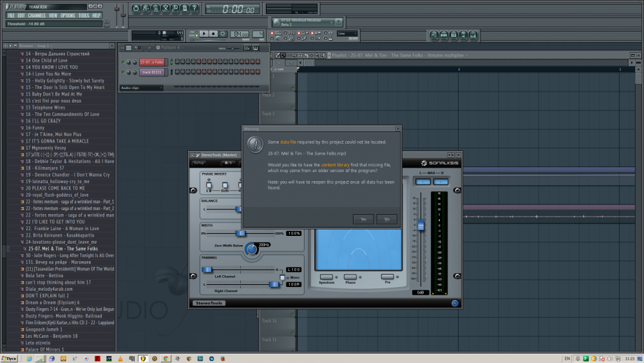Click the Right Channel panning slider handle
This screenshot has width=644, height=363.
click(274, 284)
